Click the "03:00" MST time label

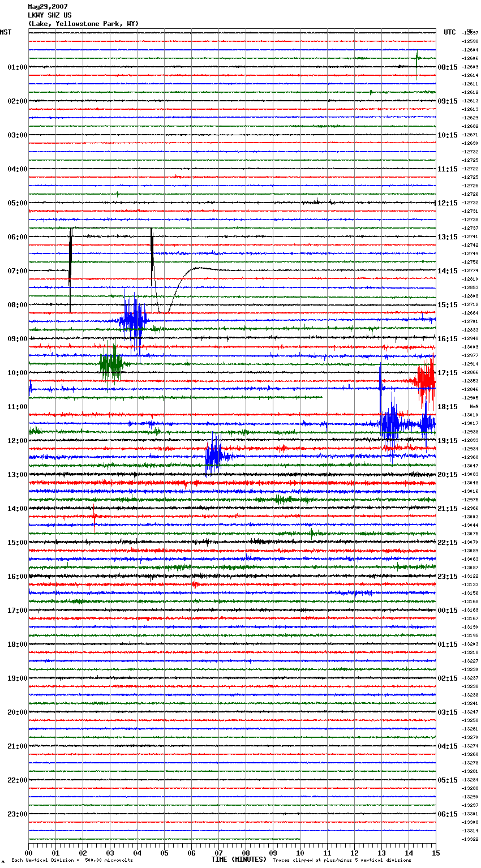(x=18, y=135)
